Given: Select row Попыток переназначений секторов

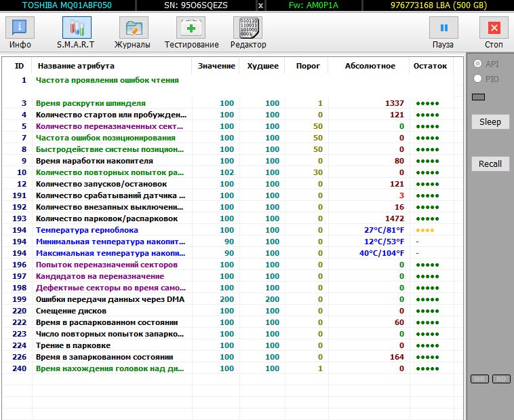Looking at the screenshot, I should point(228,265).
